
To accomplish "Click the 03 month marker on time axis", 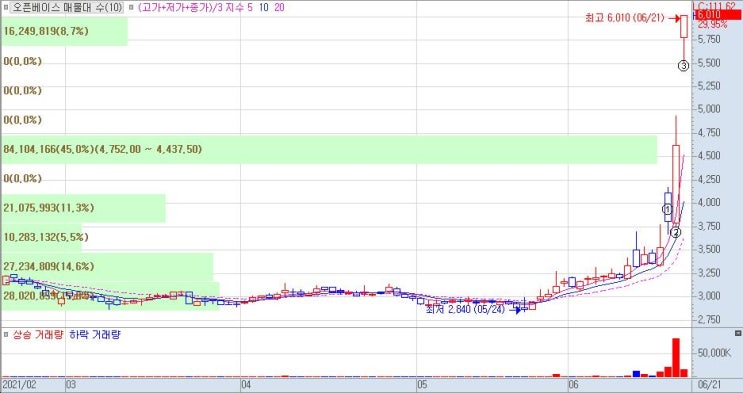I will [71, 384].
